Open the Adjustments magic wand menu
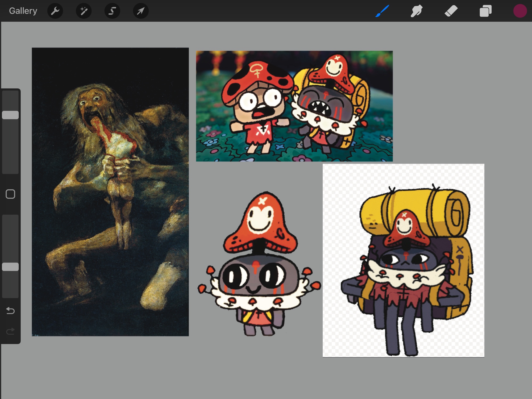 [x=84, y=11]
